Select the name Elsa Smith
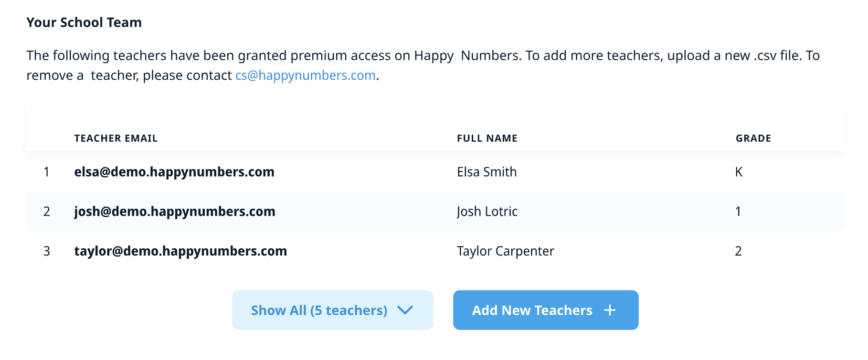Screen dimensions: 868x360 [487, 172]
